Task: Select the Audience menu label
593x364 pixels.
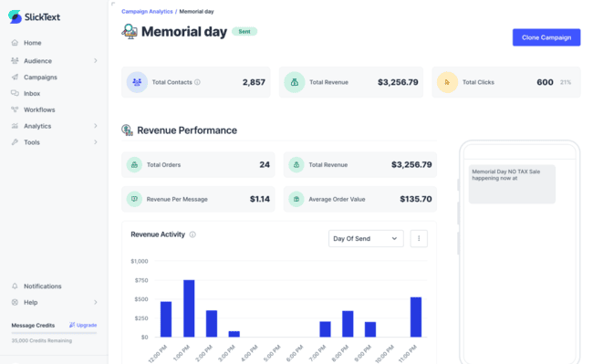Action: (37, 60)
